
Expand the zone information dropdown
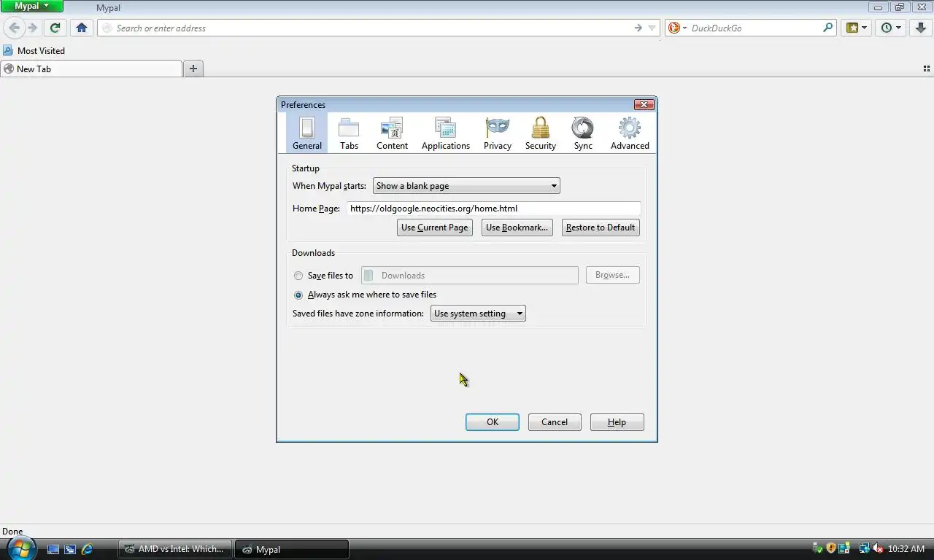point(478,314)
